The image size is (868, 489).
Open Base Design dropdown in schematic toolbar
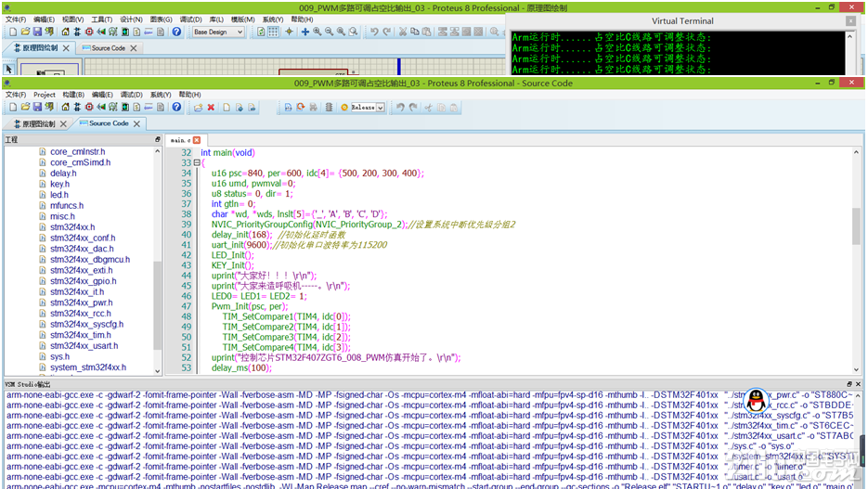[x=218, y=32]
